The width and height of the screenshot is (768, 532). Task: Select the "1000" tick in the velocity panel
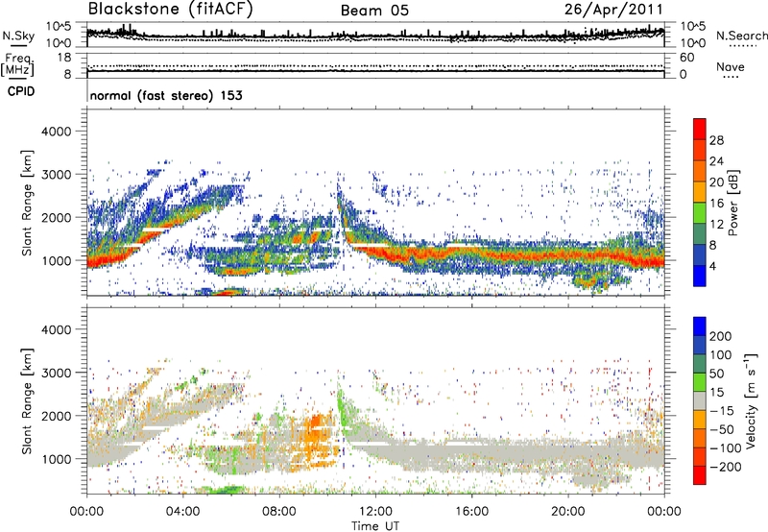(56, 459)
